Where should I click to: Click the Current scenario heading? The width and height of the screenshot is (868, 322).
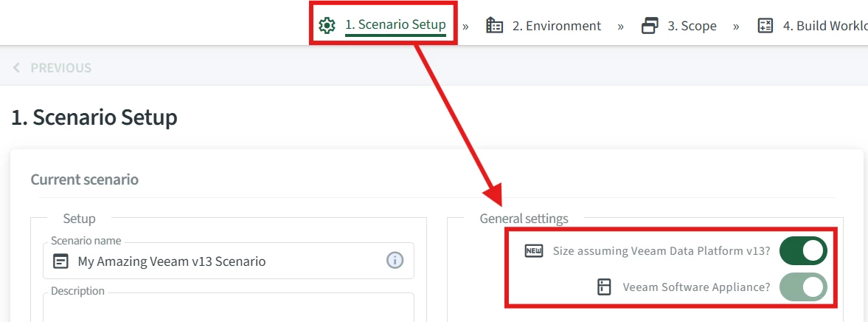[85, 179]
